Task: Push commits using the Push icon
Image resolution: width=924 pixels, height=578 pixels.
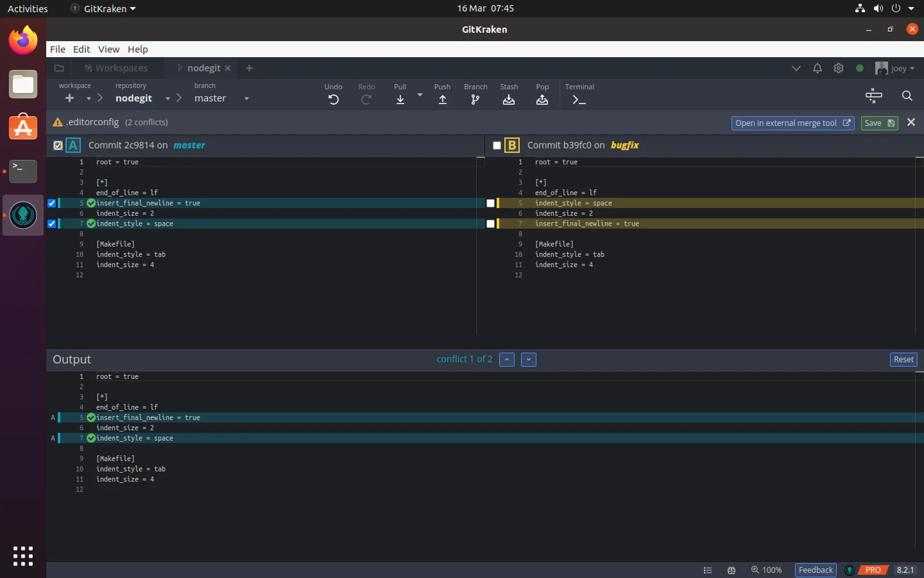Action: pos(442,99)
